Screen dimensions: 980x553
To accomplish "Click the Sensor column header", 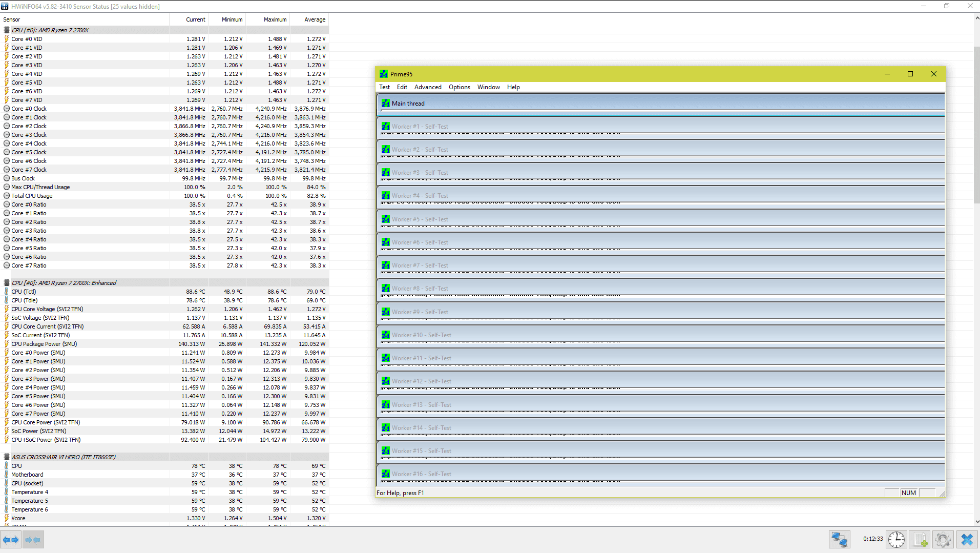I will [x=85, y=19].
